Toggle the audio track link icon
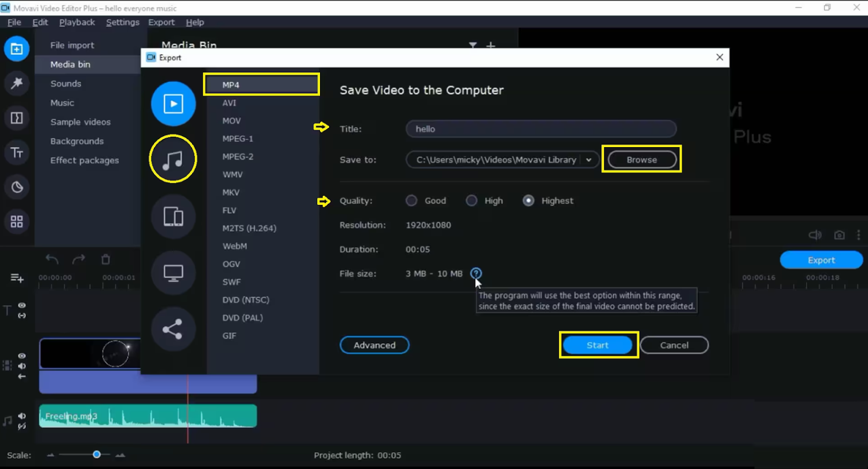 coord(22,427)
